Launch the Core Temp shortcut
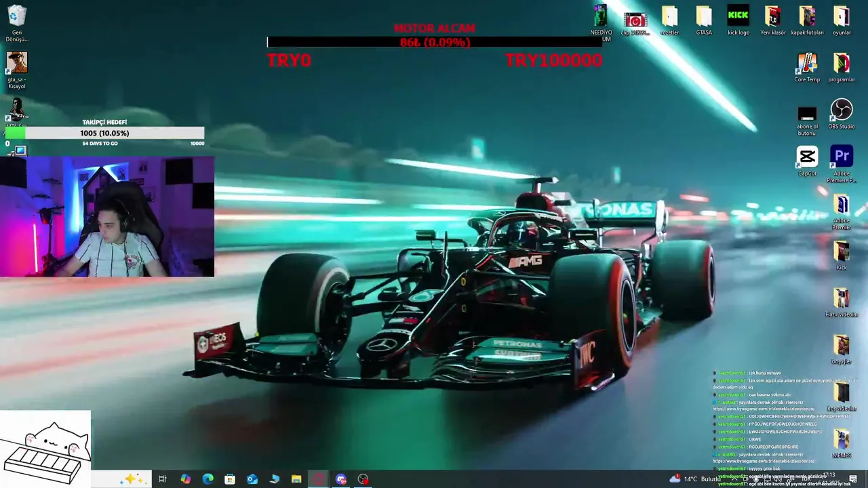Screen dimensions: 868x488 (807, 68)
